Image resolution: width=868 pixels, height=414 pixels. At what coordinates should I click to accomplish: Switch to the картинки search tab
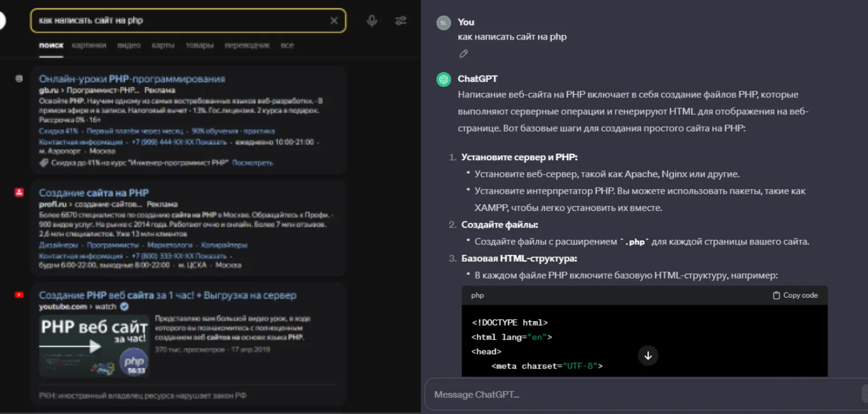[x=89, y=46]
